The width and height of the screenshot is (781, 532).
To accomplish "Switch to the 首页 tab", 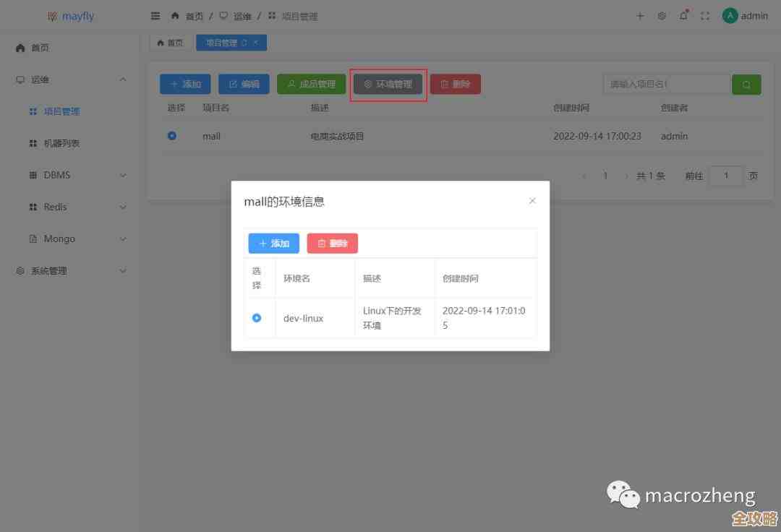I will (170, 42).
